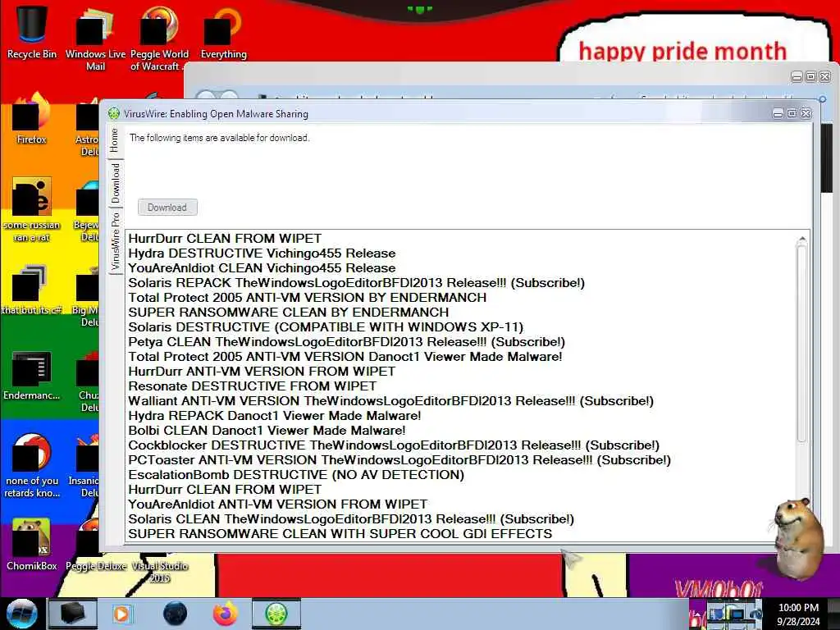Image resolution: width=840 pixels, height=630 pixels.
Task: Click the black box taskbar button beside Start
Action: (x=73, y=614)
